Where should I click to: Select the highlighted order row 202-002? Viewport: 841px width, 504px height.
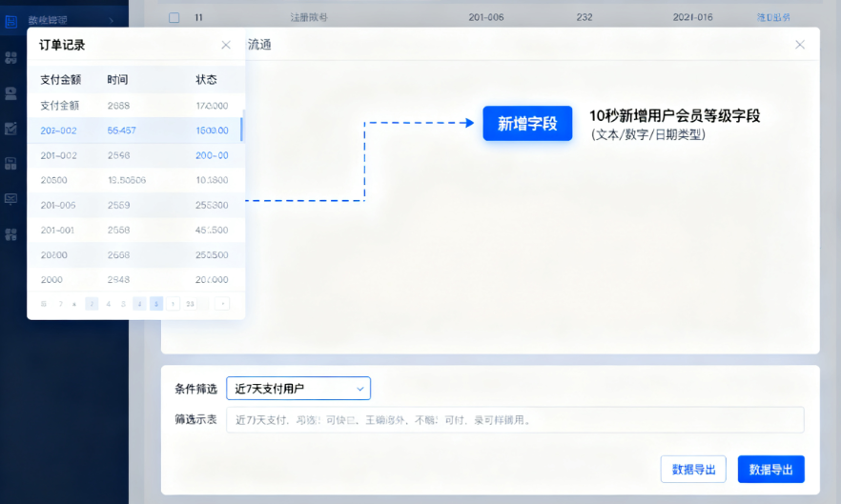[x=135, y=131]
